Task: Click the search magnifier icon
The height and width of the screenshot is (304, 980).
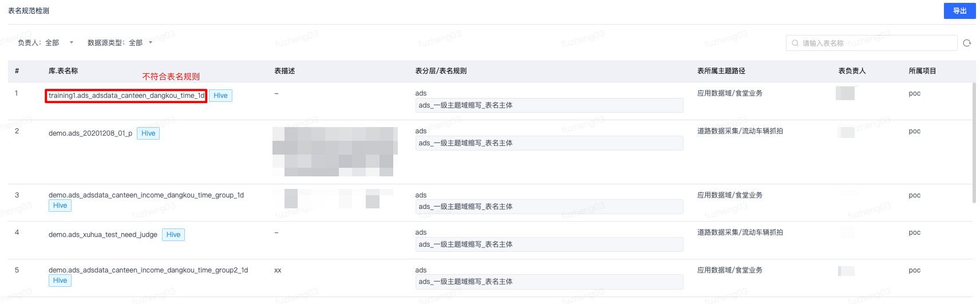Action: click(795, 43)
